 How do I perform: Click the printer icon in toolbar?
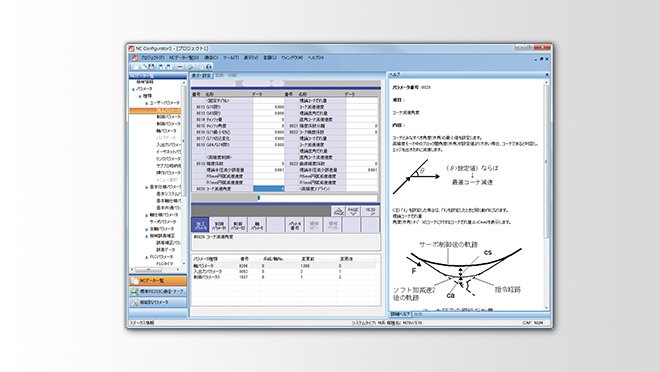pyautogui.click(x=180, y=66)
